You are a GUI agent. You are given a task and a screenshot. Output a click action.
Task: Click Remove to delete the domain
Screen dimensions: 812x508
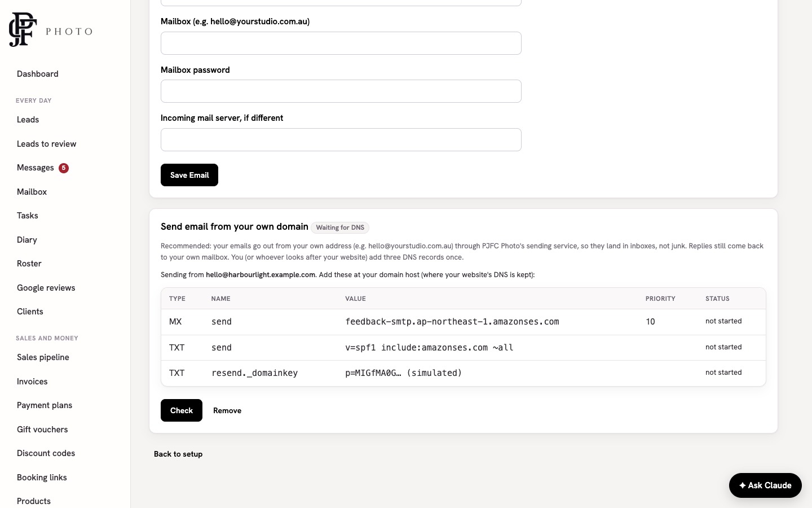227,410
